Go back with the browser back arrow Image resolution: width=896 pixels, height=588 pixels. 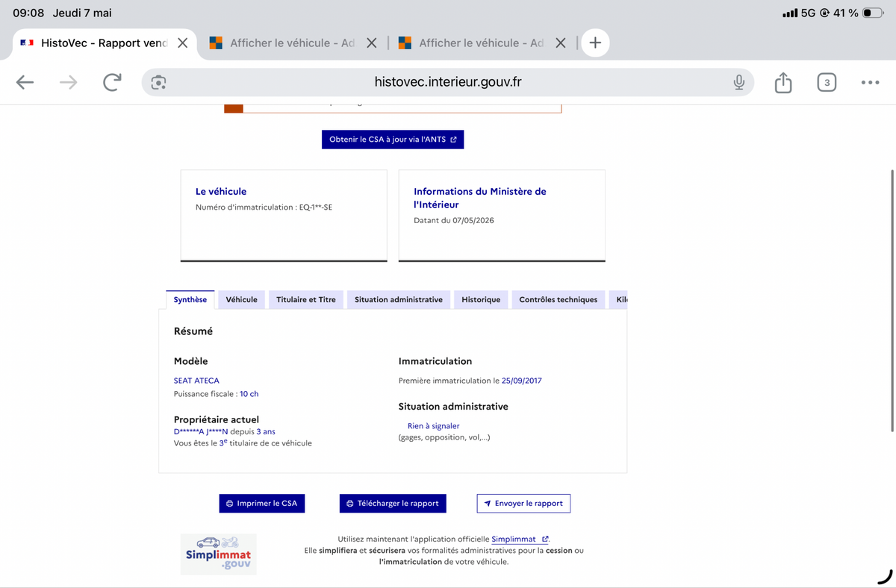tap(25, 83)
